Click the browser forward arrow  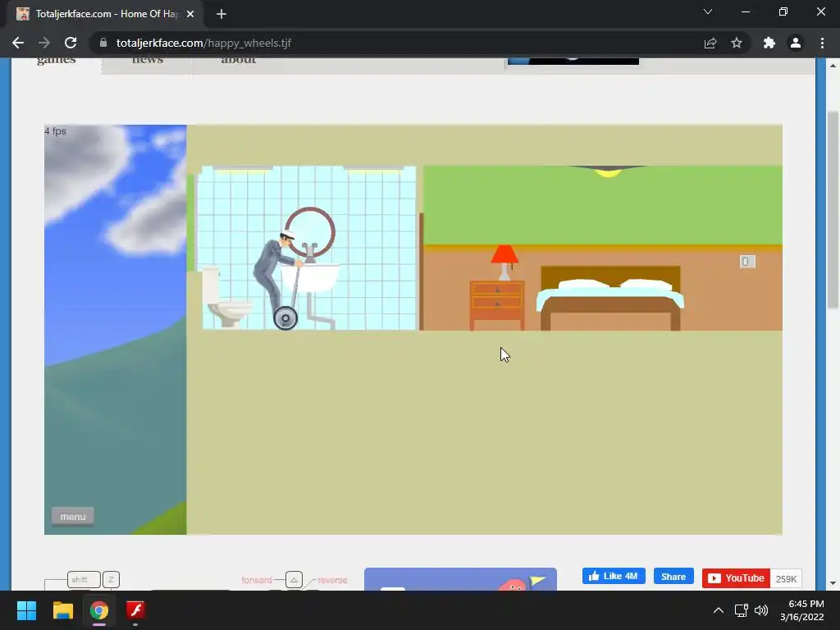[x=44, y=43]
